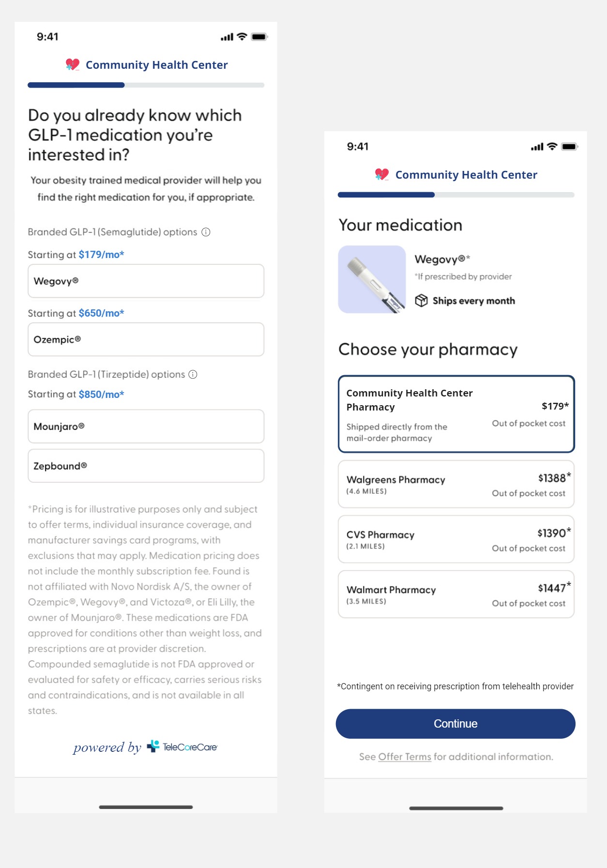Select Community Health Center Pharmacy card
607x868 pixels.
(x=455, y=414)
